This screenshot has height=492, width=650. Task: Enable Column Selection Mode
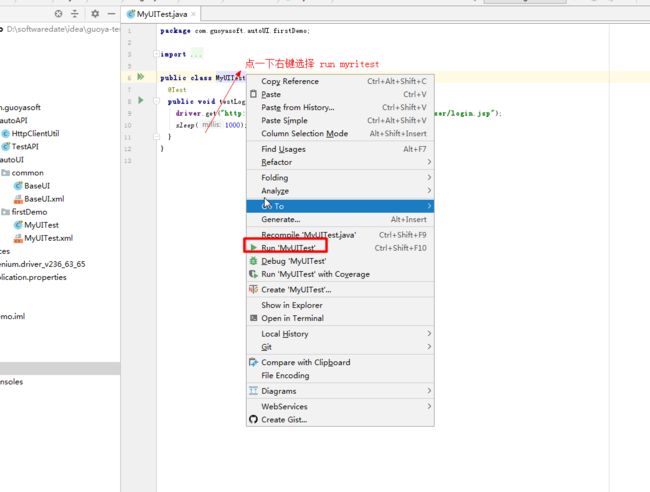pyautogui.click(x=340, y=133)
